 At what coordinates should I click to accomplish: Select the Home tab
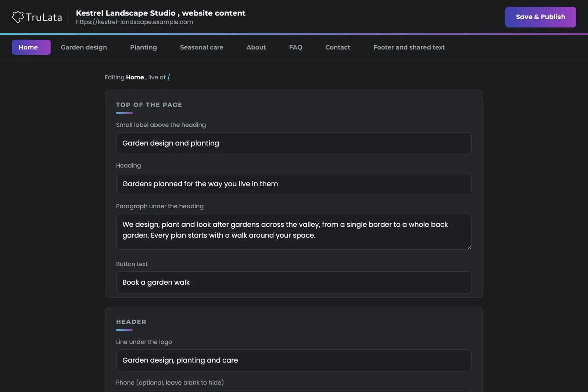tap(31, 47)
